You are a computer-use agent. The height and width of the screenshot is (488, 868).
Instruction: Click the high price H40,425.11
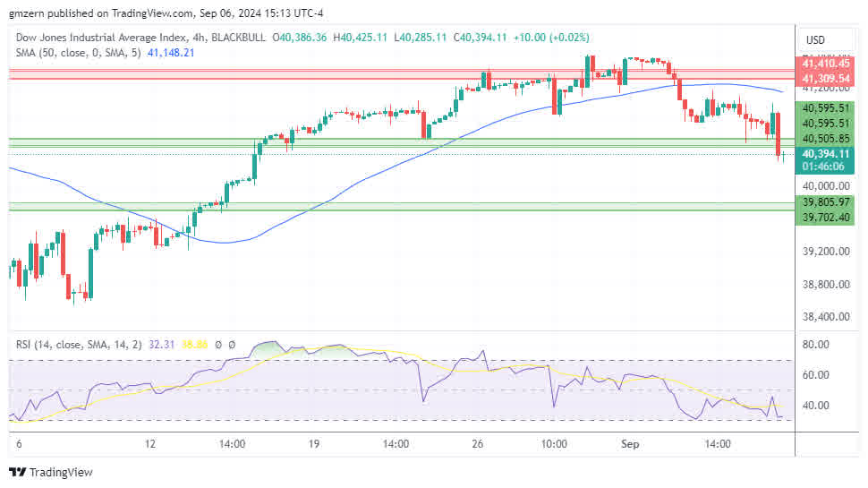pos(361,38)
